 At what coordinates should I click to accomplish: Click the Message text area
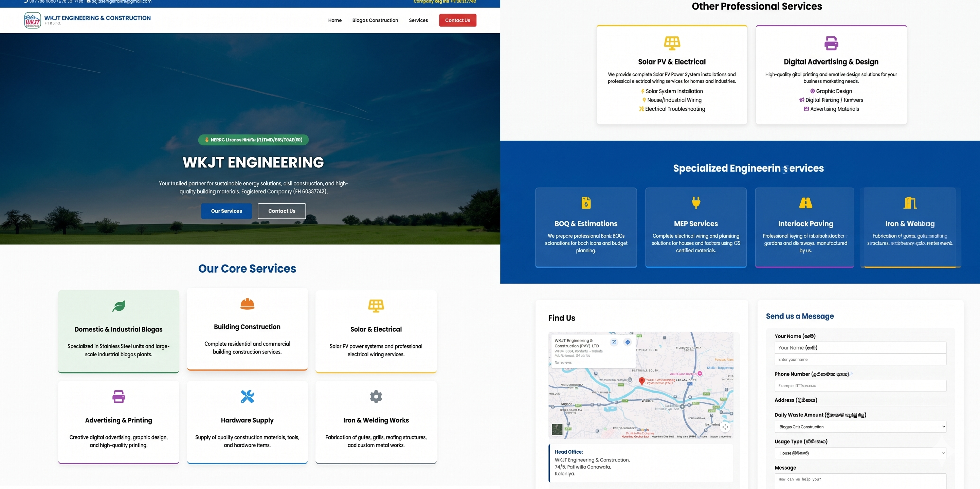860,481
